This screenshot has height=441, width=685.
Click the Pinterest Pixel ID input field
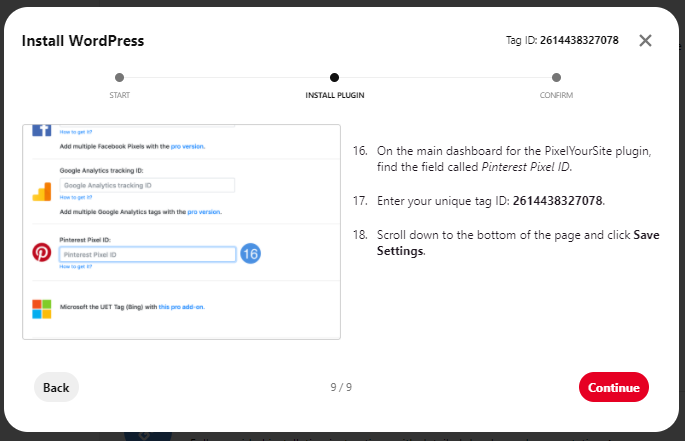tap(148, 254)
